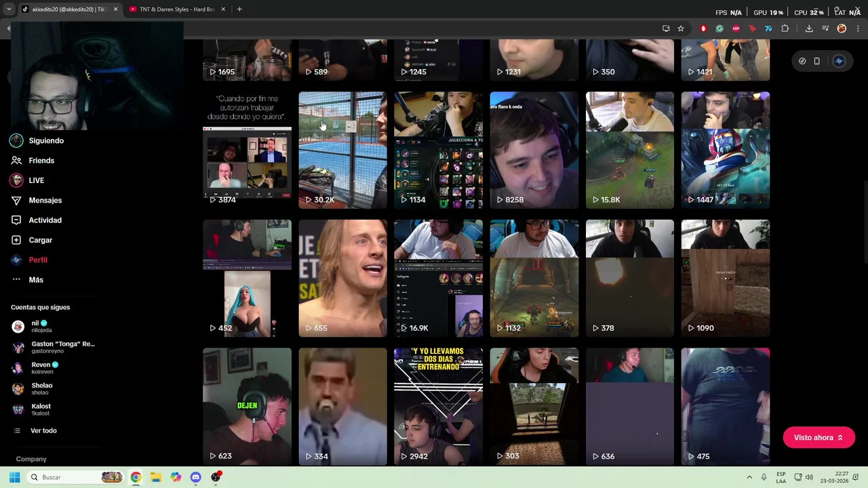Click the red Tp extension icon
The width and height of the screenshot is (868, 488).
coord(752,28)
